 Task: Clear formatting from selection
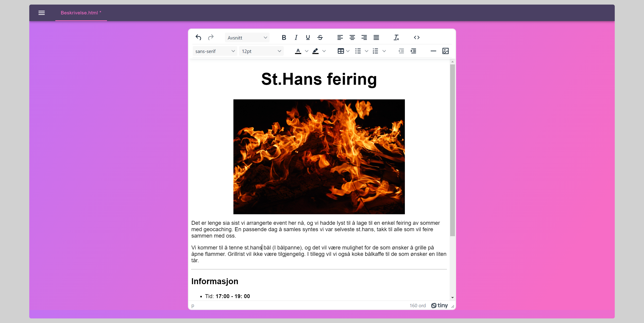tap(396, 37)
